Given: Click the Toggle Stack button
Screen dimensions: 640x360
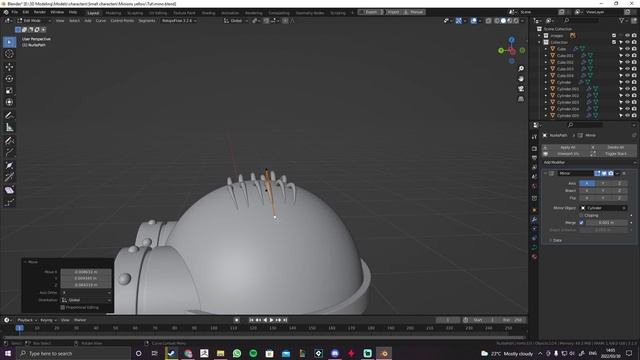Looking at the screenshot, I should click(x=614, y=154).
